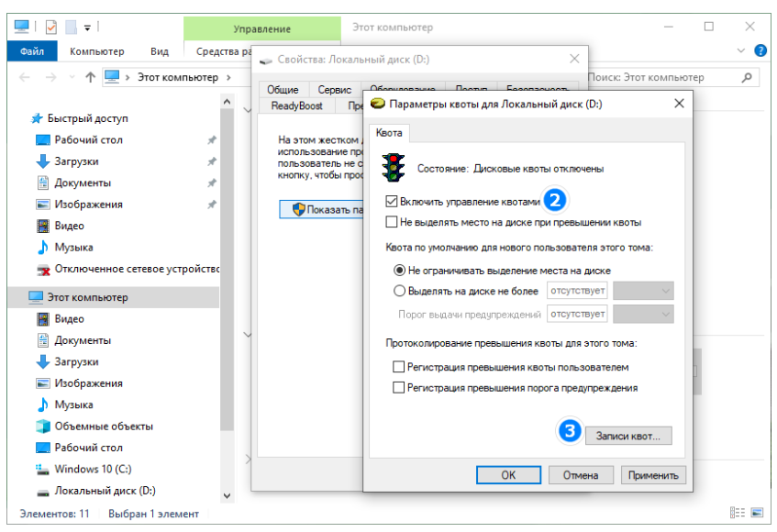Click the Записи квот... button
777x532 pixels.
628,436
